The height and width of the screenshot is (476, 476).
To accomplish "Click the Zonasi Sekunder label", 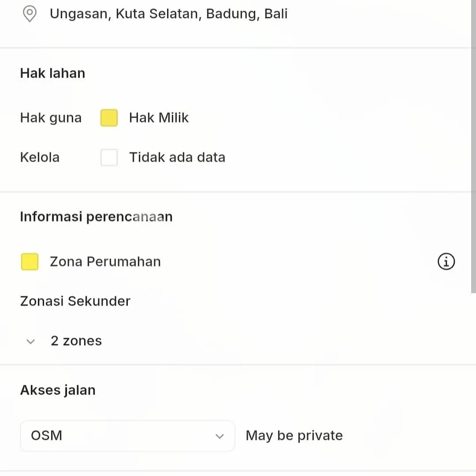I will pyautogui.click(x=75, y=301).
